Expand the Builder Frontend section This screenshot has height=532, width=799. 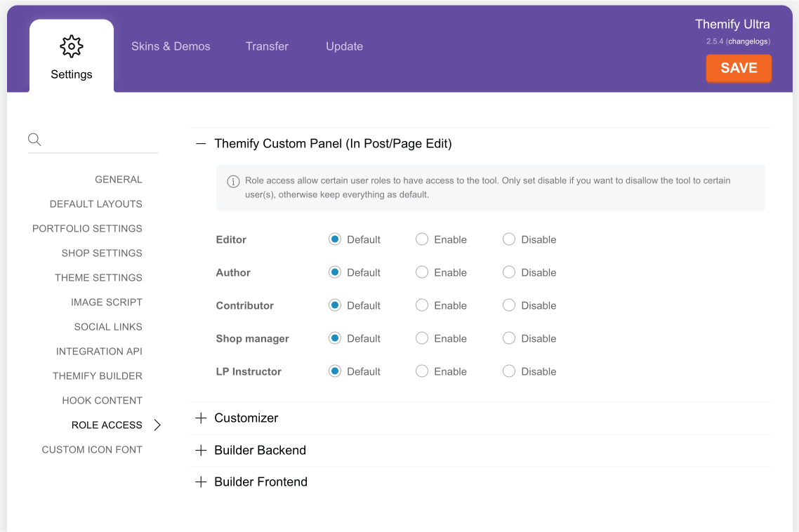(202, 482)
